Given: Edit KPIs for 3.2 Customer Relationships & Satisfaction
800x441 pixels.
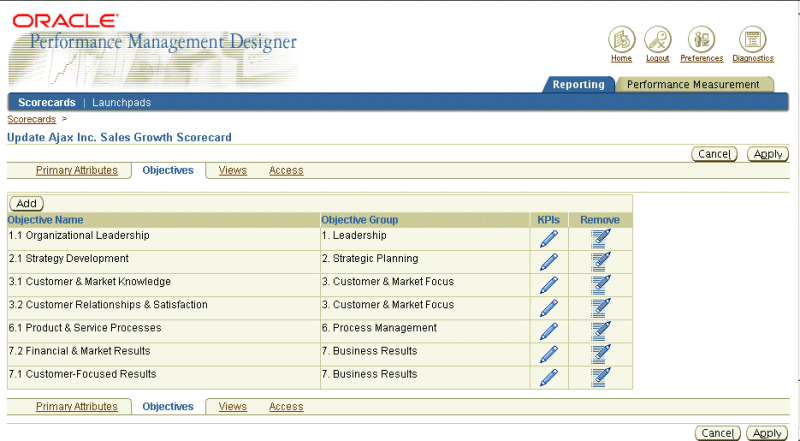Looking at the screenshot, I should pyautogui.click(x=548, y=308).
